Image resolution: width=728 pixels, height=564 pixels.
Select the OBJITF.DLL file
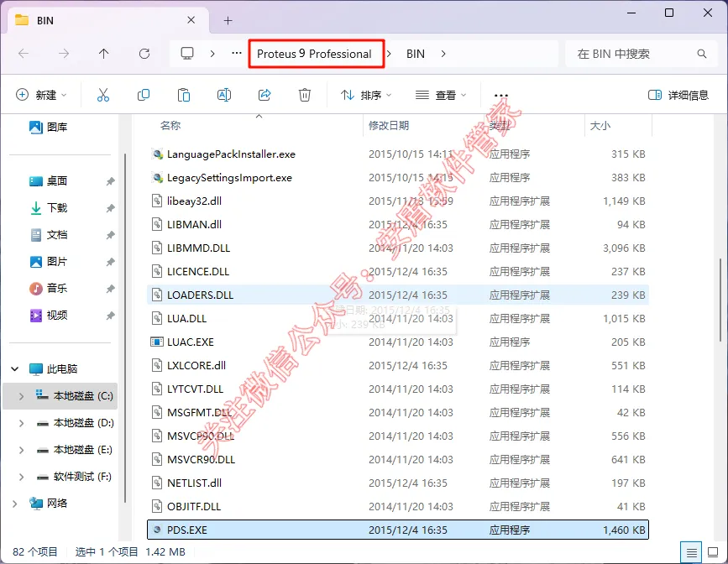[398, 507]
